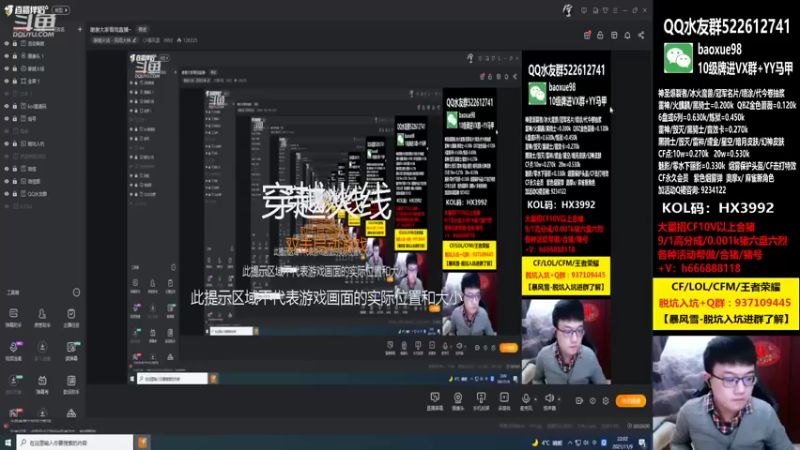
Task: Click the record video icon in bottom bar
Action: pos(579,401)
